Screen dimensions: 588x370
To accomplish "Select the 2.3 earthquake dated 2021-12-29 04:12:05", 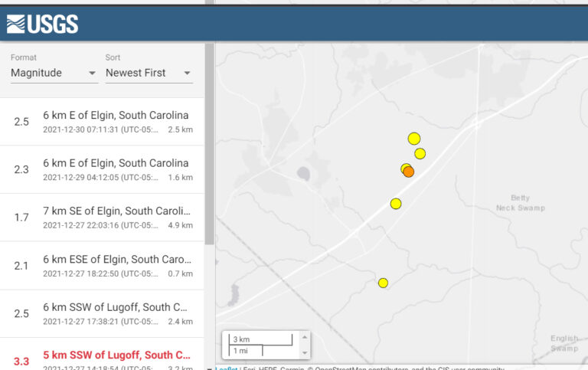I will point(102,169).
